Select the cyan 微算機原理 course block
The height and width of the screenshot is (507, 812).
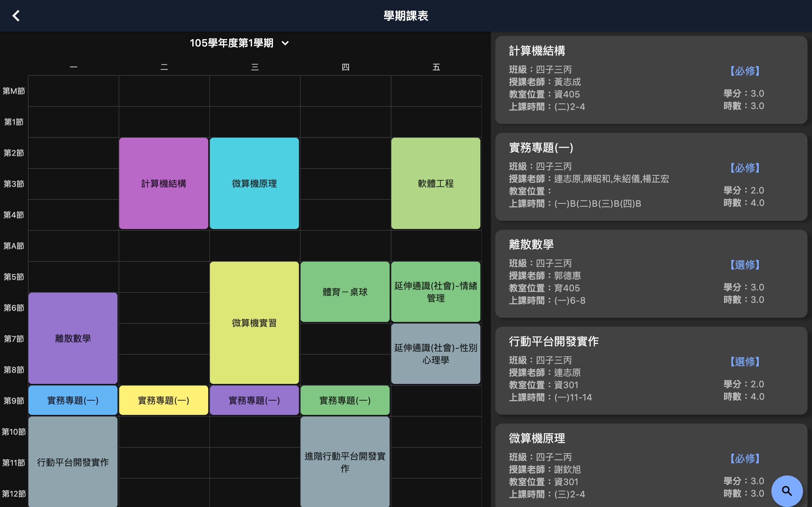point(254,183)
